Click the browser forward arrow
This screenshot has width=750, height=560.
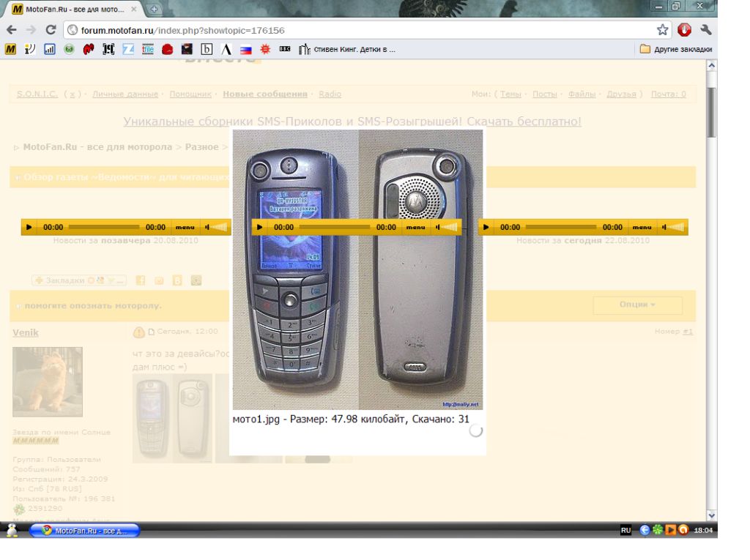pos(31,30)
